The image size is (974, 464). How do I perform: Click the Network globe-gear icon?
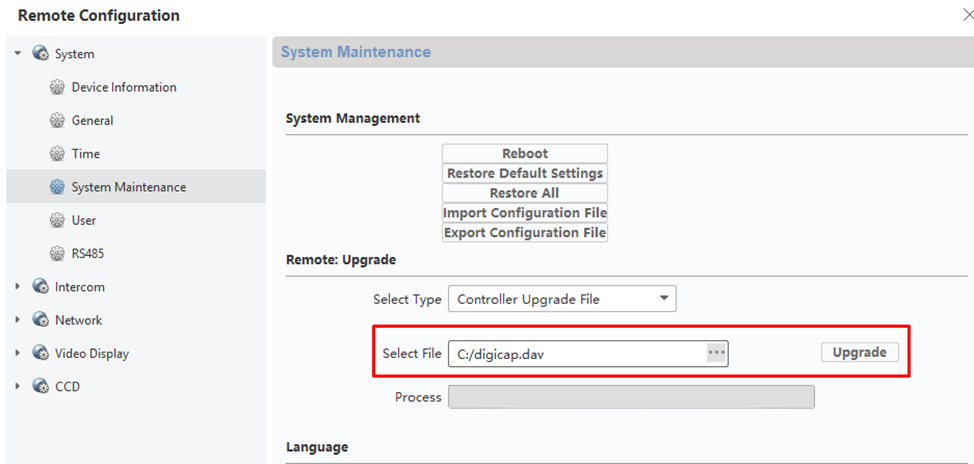click(x=40, y=320)
